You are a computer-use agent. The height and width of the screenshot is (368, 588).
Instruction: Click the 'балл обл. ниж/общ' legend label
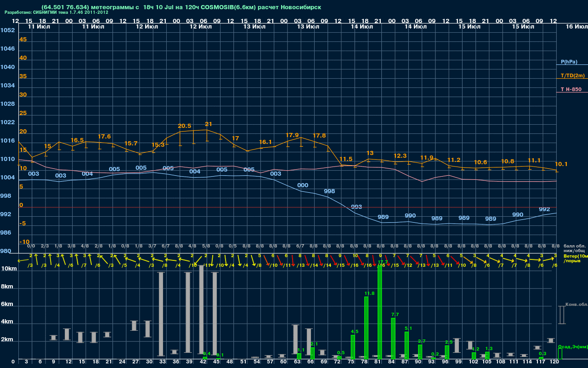(574, 248)
